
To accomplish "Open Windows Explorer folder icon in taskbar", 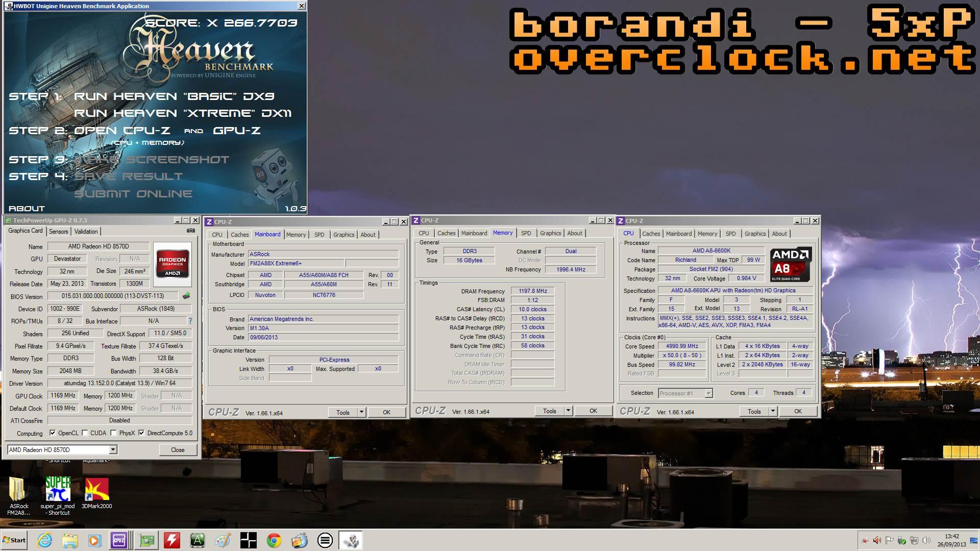I will (70, 540).
